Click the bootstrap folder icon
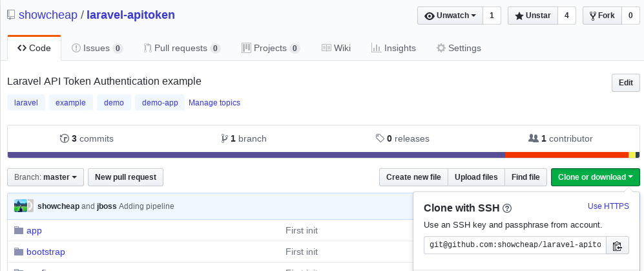Screen dimensions: 644x271 click(18, 252)
